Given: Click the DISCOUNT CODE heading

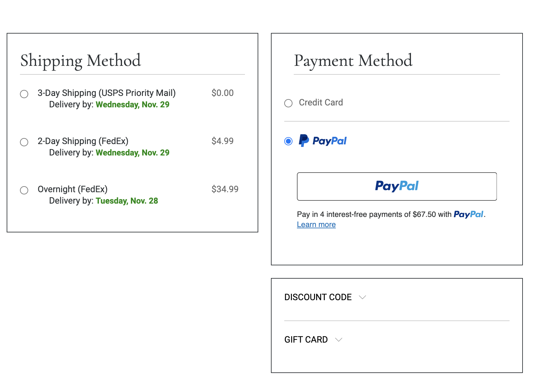Looking at the screenshot, I should coord(318,297).
